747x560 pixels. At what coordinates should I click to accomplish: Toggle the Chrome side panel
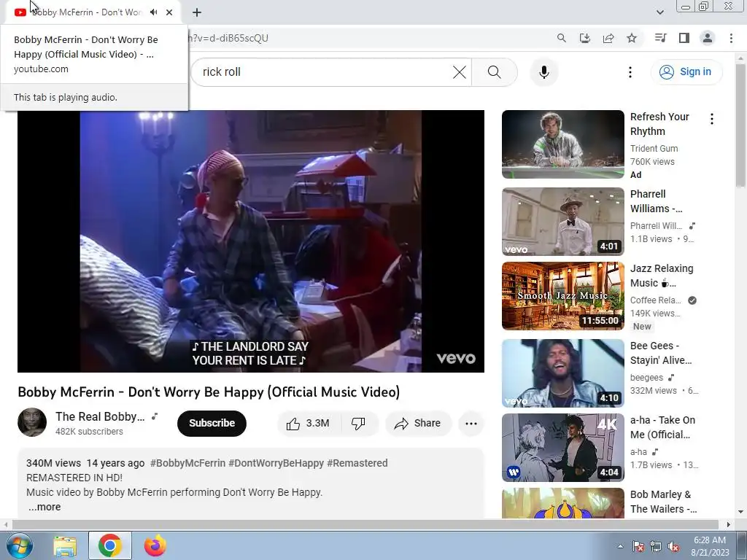pyautogui.click(x=684, y=38)
